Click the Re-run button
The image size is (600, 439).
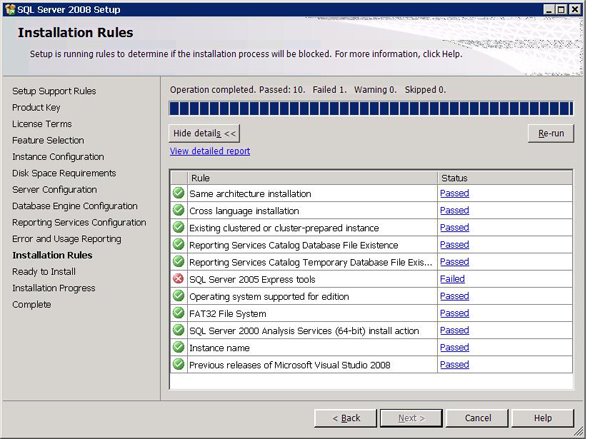click(x=551, y=133)
